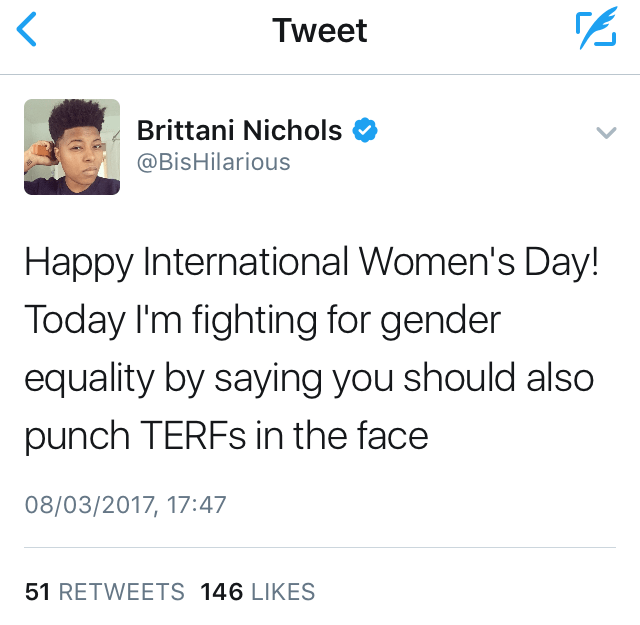The height and width of the screenshot is (625, 640).
Task: Click the number 146 beside Likes
Action: (x=221, y=591)
